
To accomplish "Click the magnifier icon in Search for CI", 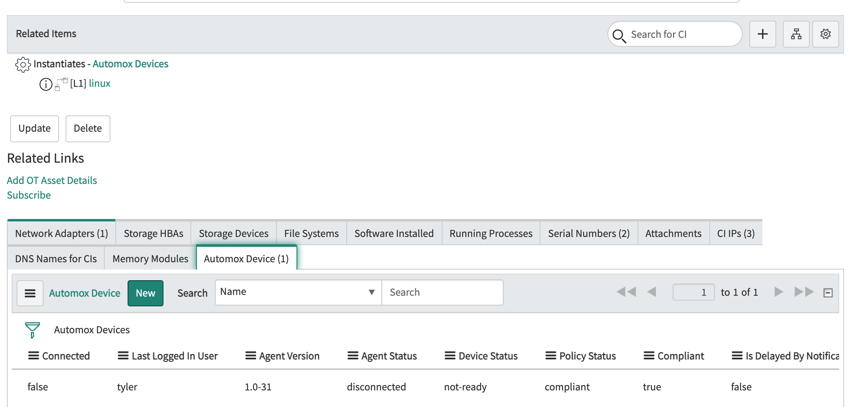I will tap(619, 35).
